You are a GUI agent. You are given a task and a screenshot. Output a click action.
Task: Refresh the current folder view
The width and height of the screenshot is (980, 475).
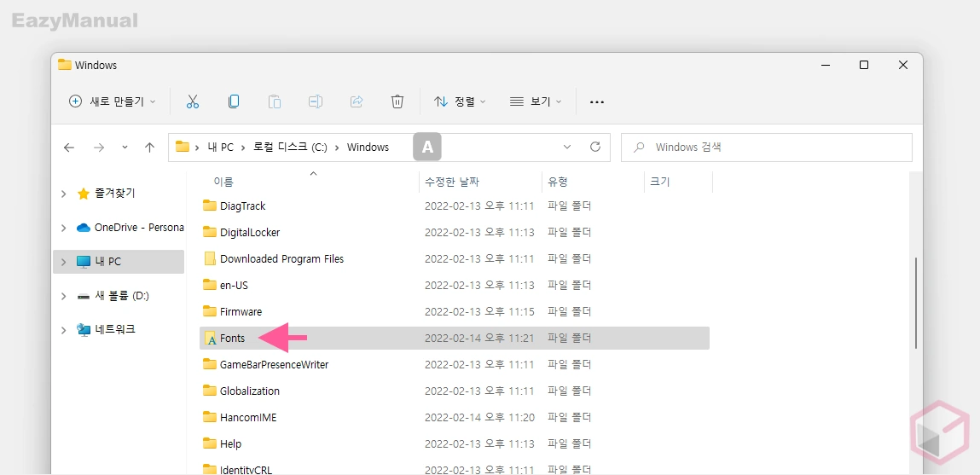[595, 147]
